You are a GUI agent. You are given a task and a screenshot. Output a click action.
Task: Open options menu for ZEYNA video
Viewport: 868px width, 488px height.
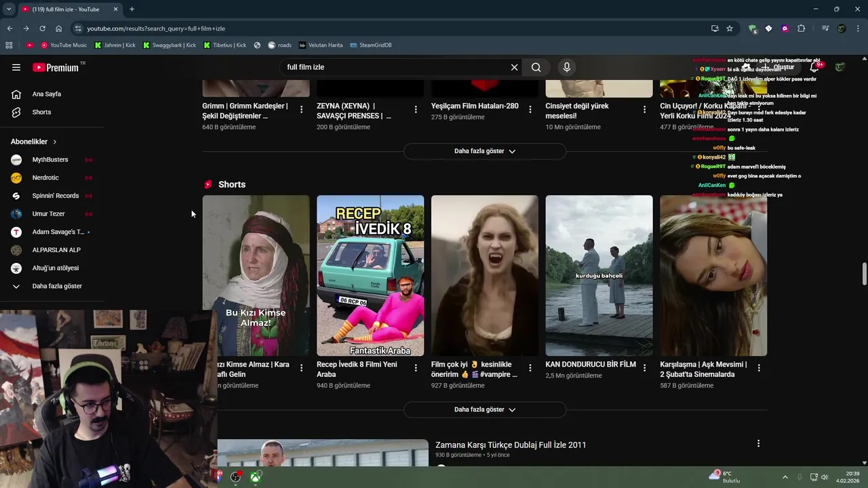[x=416, y=109]
